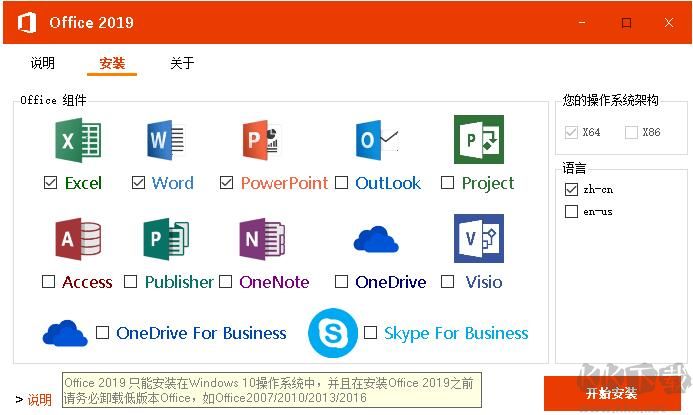Image resolution: width=693 pixels, height=415 pixels.
Task: Click the Publisher application icon
Action: (165, 239)
